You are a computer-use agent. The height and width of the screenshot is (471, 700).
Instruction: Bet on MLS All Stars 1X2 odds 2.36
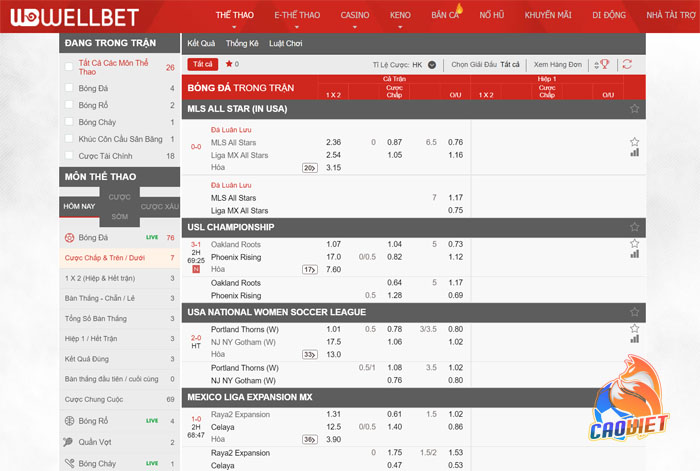tap(333, 142)
